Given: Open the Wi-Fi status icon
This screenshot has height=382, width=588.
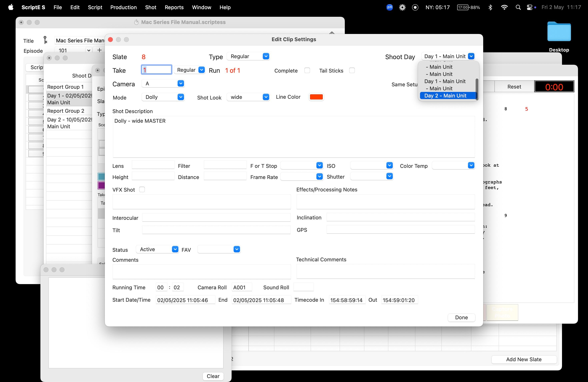Looking at the screenshot, I should click(x=504, y=7).
